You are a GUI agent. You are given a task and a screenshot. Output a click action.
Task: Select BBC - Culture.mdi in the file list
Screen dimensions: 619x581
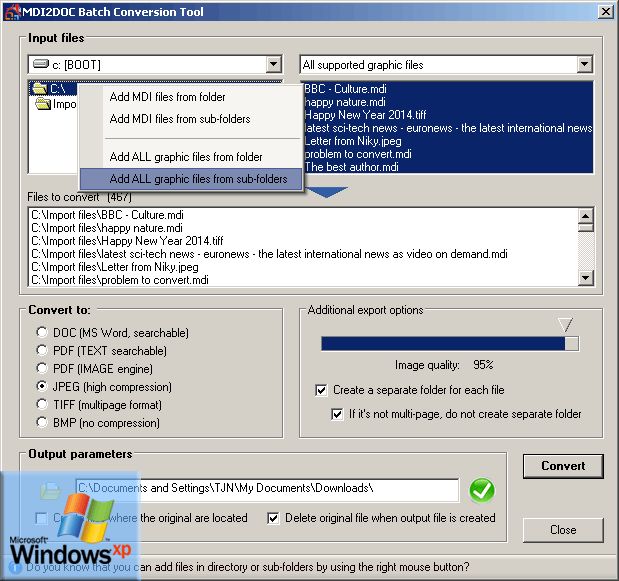447,89
